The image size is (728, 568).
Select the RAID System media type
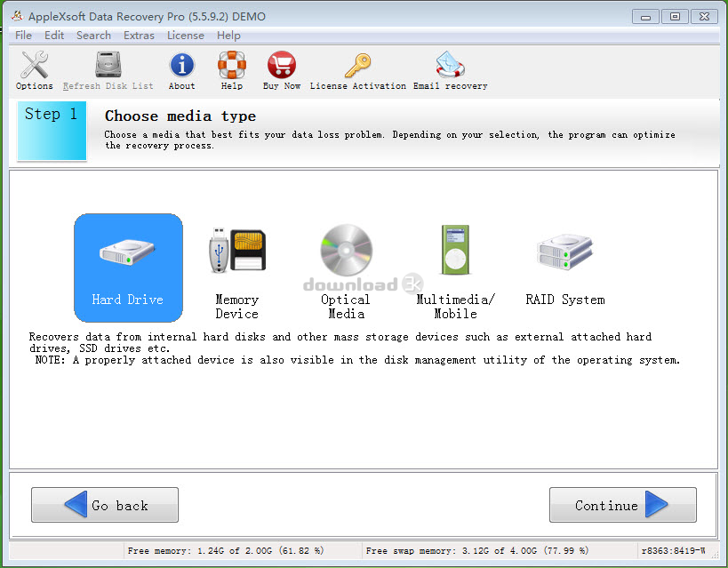click(x=565, y=269)
